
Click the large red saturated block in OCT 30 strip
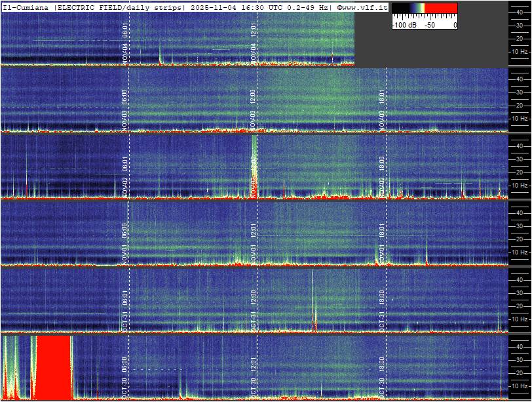(53, 366)
